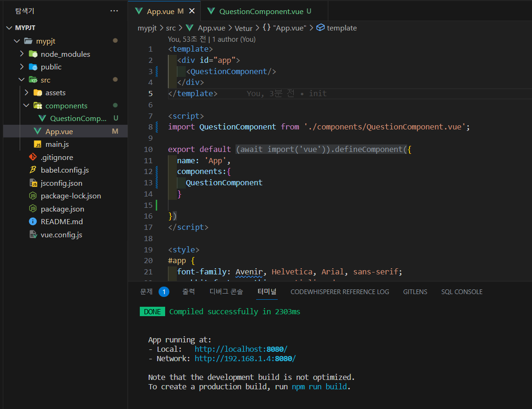Click the git icon of .gitignore
The image size is (532, 409).
pyautogui.click(x=33, y=157)
